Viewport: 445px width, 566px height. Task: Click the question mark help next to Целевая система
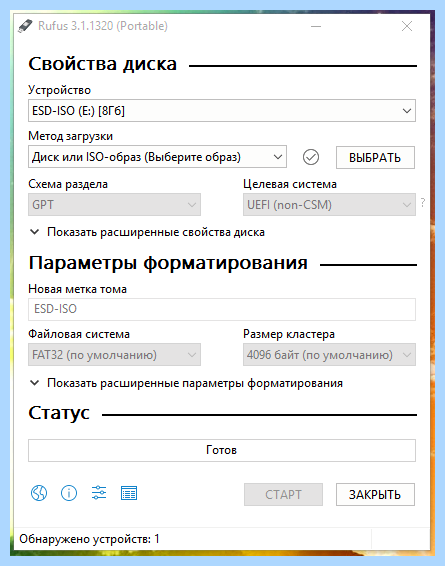(423, 203)
